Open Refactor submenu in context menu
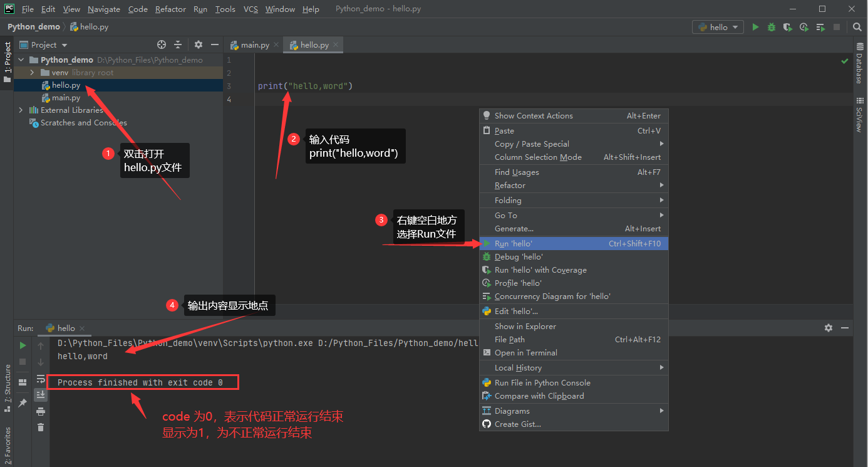The height and width of the screenshot is (467, 868). (x=574, y=185)
